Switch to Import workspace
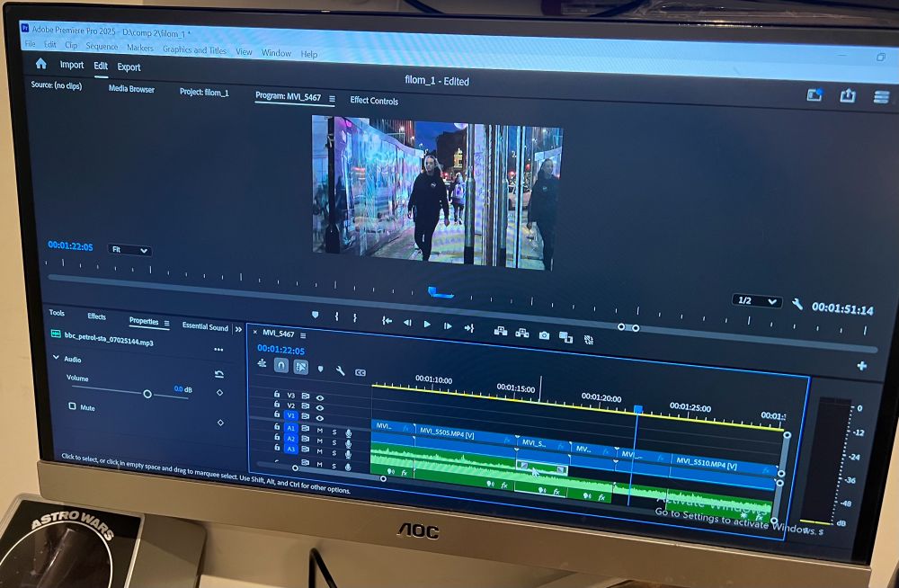The height and width of the screenshot is (588, 899). [x=72, y=65]
